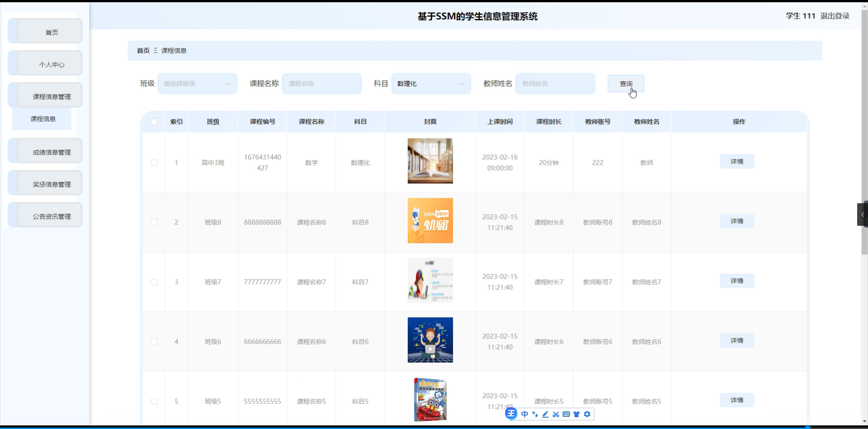The height and width of the screenshot is (429, 868).
Task: Open the IME soft keyboard icon
Action: [566, 414]
